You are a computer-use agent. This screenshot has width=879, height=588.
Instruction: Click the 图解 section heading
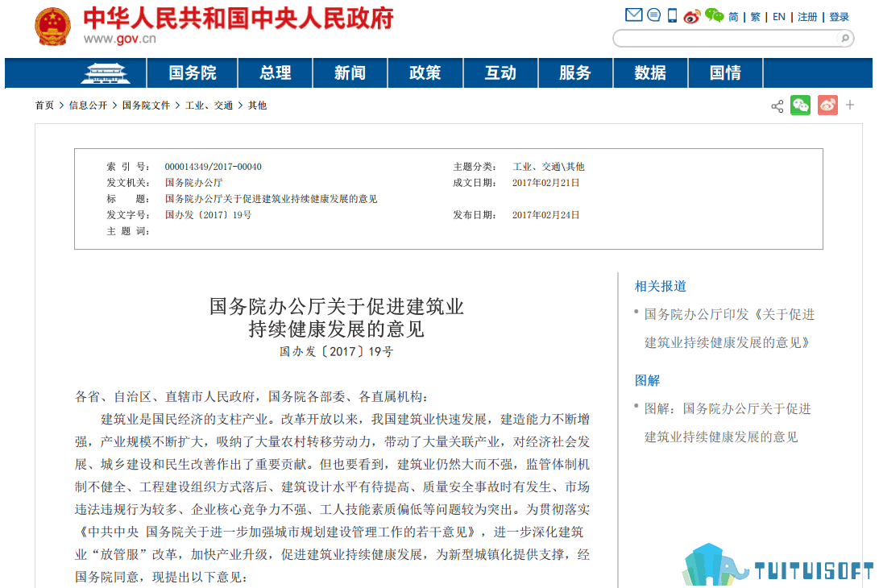tap(647, 381)
